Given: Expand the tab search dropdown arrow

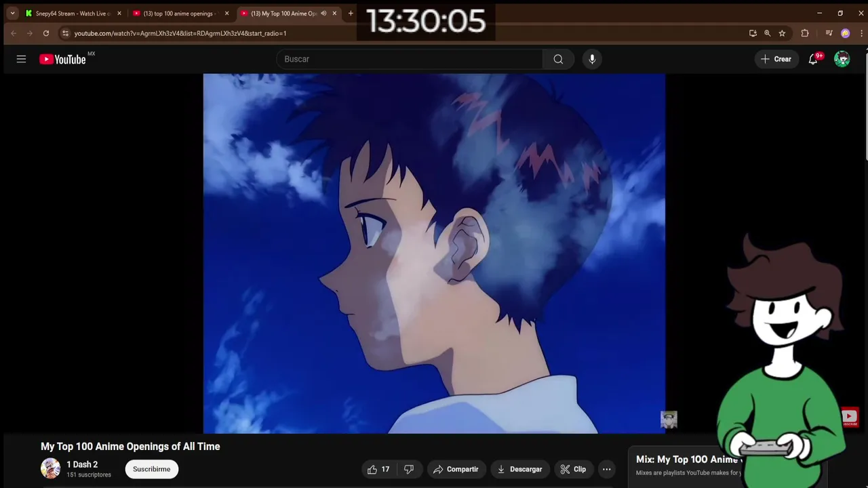Looking at the screenshot, I should click(12, 14).
